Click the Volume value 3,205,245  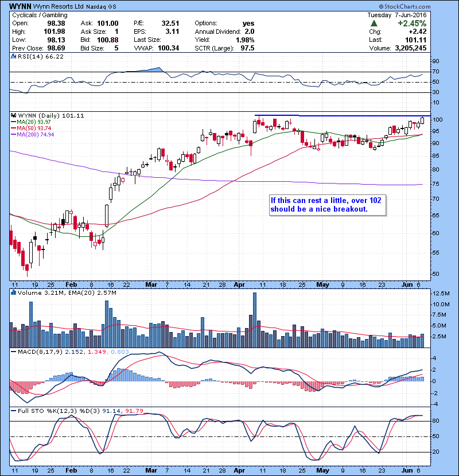[411, 48]
